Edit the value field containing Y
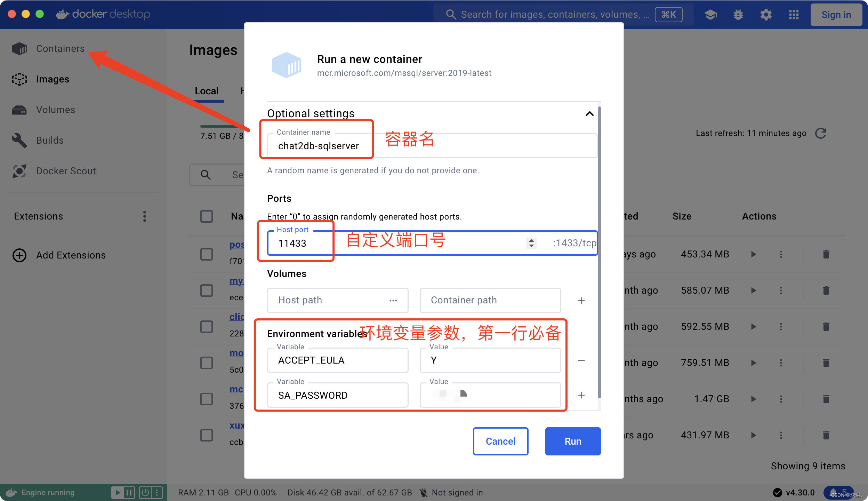This screenshot has height=501, width=868. pos(490,360)
